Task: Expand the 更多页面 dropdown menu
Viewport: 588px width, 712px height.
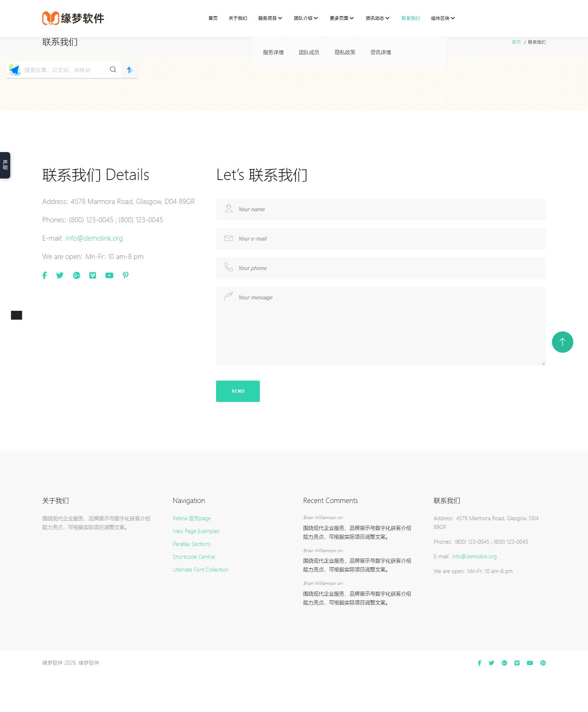Action: click(342, 18)
